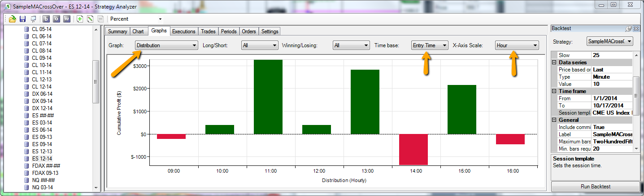The image size is (644, 196).
Task: Click the instrument list scrollbar down arrow
Action: point(96,188)
